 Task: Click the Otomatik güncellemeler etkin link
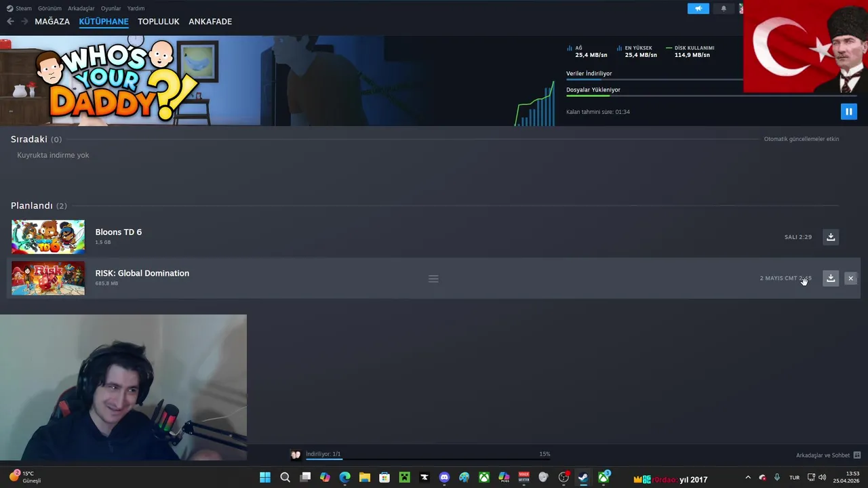802,139
